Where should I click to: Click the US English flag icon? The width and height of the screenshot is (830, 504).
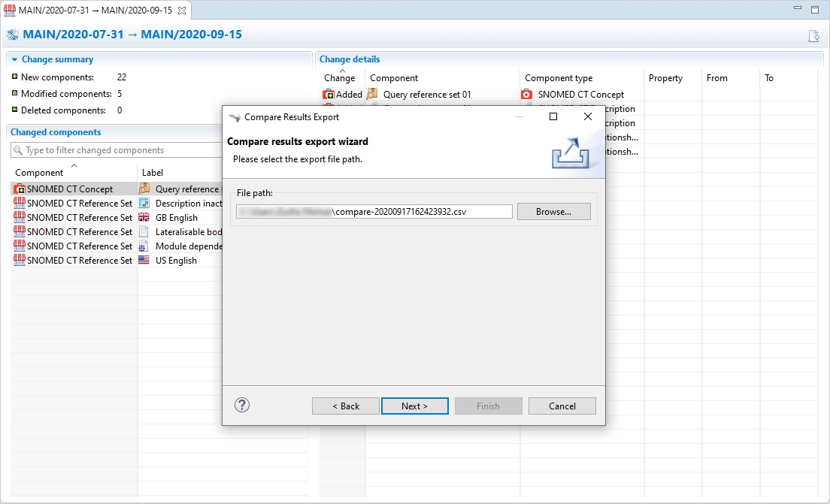click(x=144, y=261)
